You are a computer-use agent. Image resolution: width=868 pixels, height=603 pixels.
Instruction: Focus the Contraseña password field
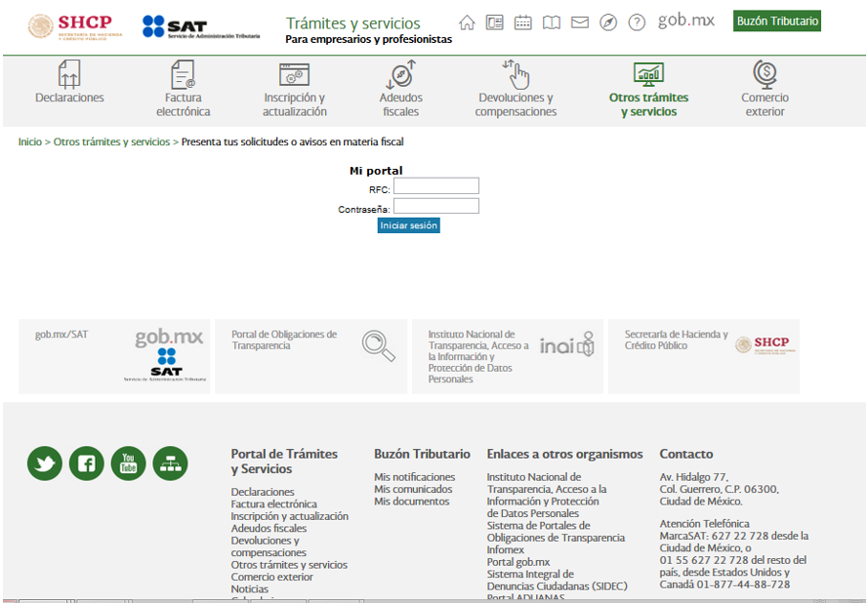pos(436,206)
